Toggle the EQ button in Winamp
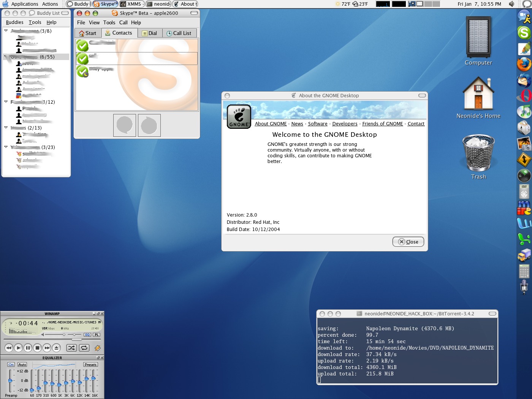The width and height of the screenshot is (532, 399). (87, 335)
